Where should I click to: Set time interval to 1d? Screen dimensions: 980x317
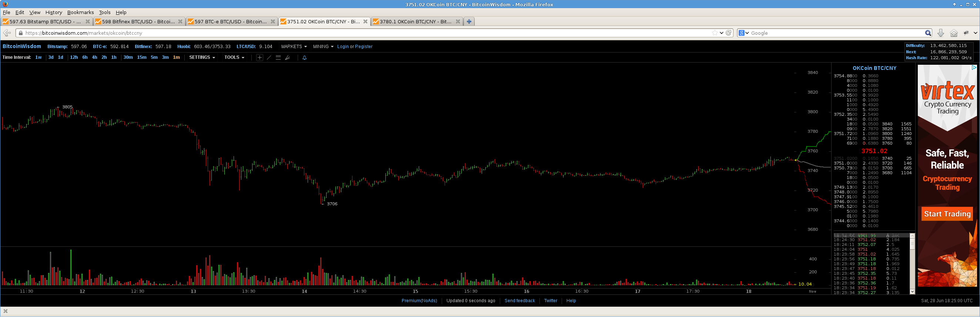(x=60, y=57)
